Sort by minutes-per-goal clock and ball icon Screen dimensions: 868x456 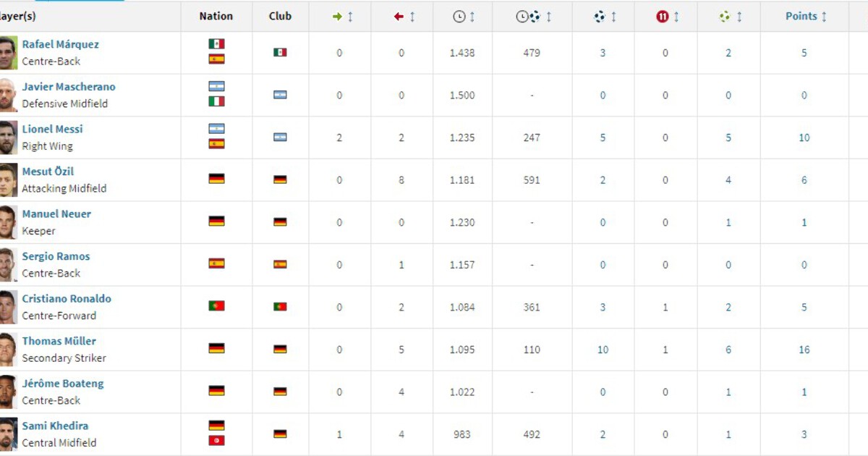(x=528, y=17)
